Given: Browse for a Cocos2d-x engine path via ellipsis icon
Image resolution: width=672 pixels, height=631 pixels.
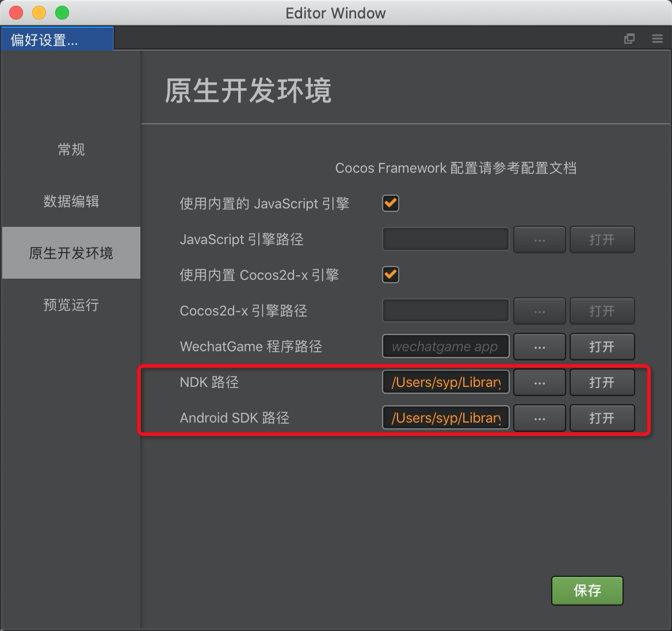Looking at the screenshot, I should [x=539, y=311].
